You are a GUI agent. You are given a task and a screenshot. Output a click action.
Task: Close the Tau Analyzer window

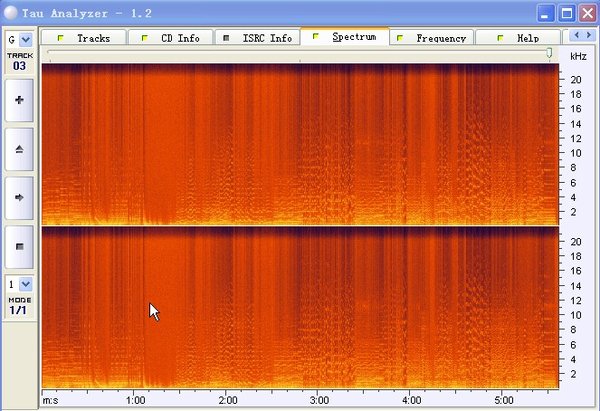click(x=588, y=13)
